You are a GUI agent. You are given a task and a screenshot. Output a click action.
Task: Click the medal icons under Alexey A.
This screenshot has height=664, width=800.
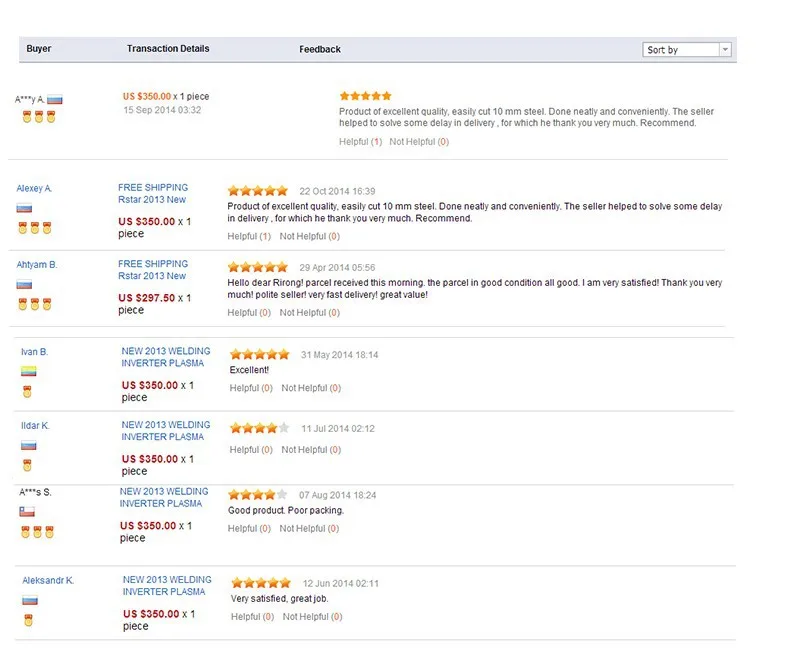click(35, 228)
